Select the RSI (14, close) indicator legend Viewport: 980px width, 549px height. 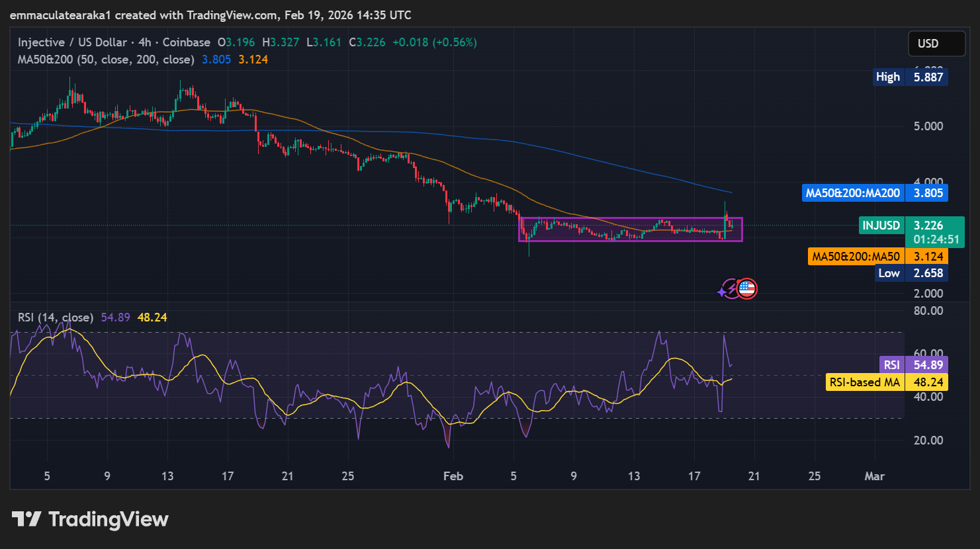coord(56,317)
